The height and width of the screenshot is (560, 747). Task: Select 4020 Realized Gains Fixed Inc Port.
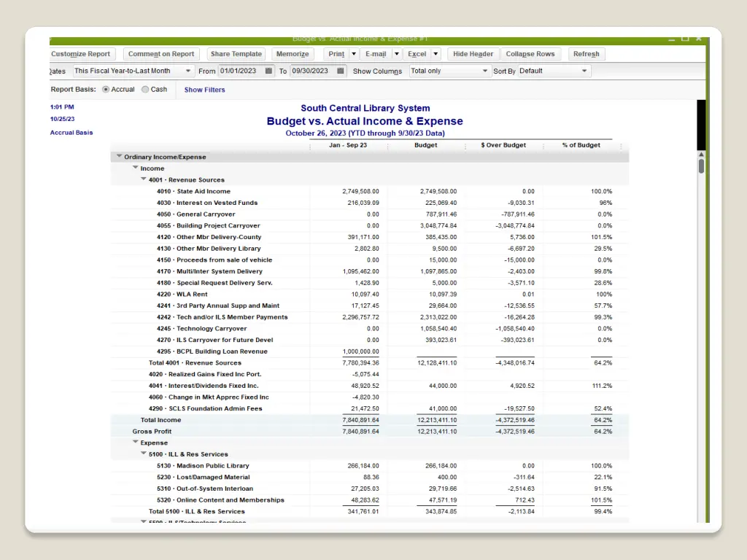tap(370, 374)
